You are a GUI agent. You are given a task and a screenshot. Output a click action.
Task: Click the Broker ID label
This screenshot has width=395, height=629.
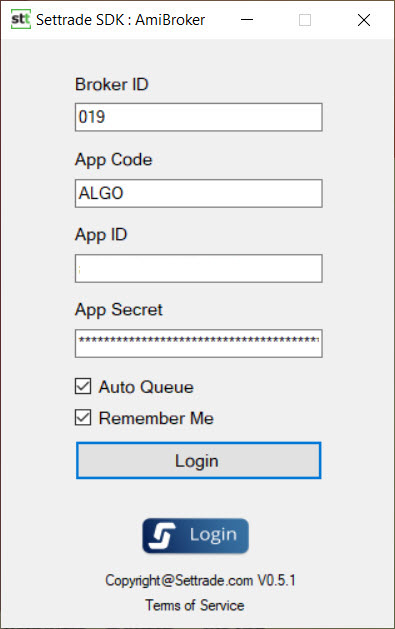(x=112, y=84)
